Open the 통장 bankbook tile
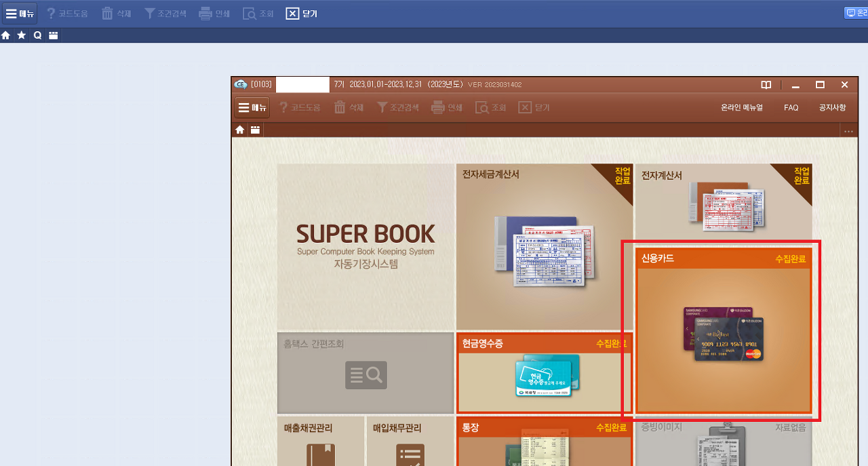 [545, 442]
